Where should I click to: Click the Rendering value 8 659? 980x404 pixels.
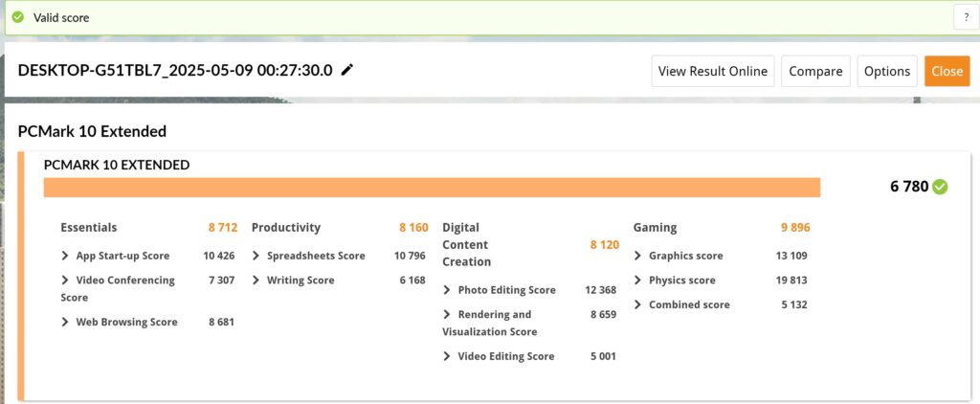[x=603, y=315]
